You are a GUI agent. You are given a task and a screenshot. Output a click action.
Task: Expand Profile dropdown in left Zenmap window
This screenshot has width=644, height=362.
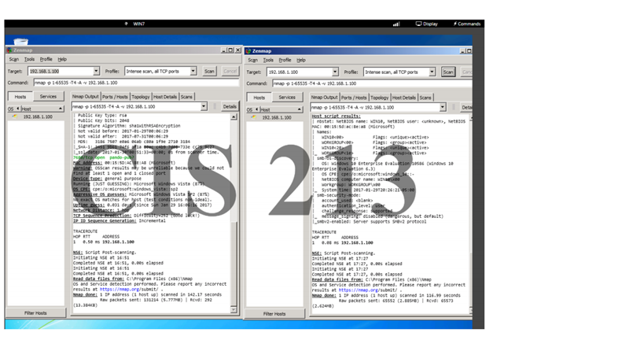[x=193, y=71]
